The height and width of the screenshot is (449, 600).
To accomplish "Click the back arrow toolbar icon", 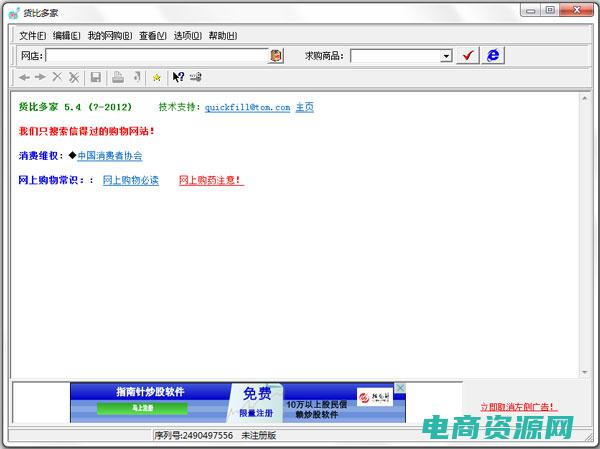I will (24, 77).
